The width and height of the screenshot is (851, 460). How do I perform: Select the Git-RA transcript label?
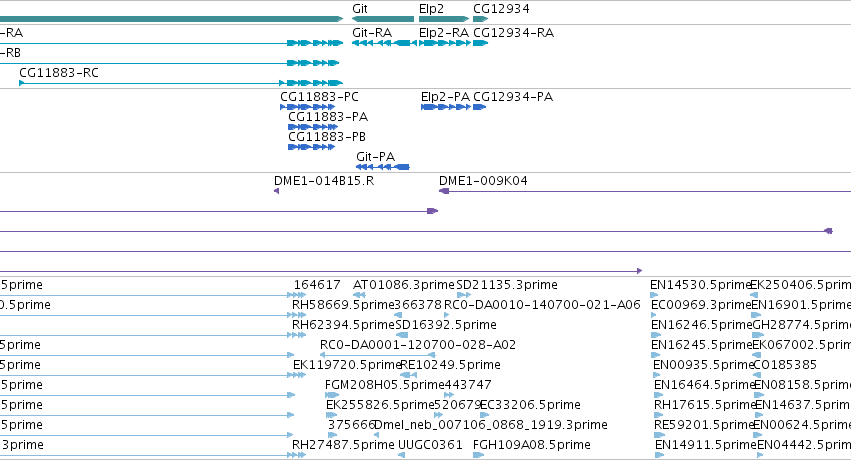(x=372, y=33)
